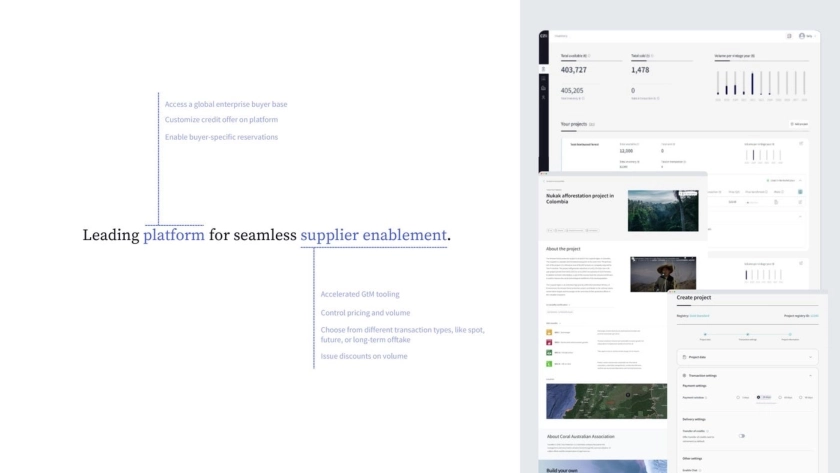Screen dimensions: 840x473
Task: Select the first payment window radio option
Action: (737, 397)
